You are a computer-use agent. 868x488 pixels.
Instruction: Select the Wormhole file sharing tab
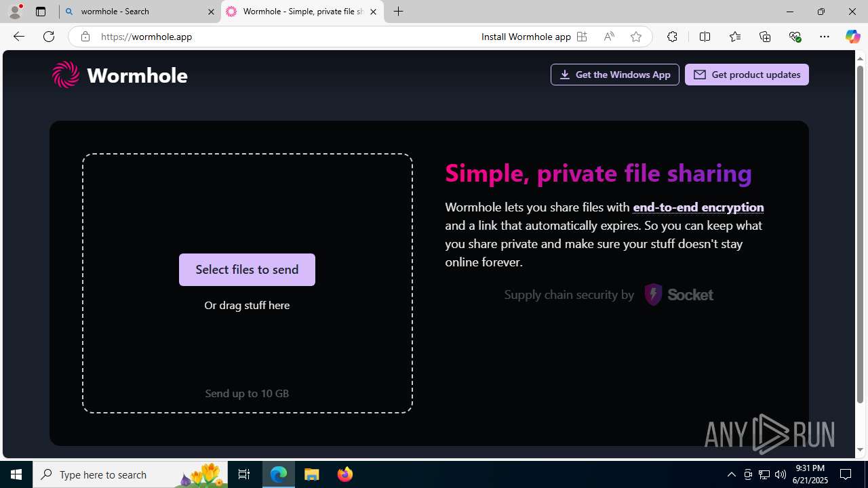tap(302, 12)
